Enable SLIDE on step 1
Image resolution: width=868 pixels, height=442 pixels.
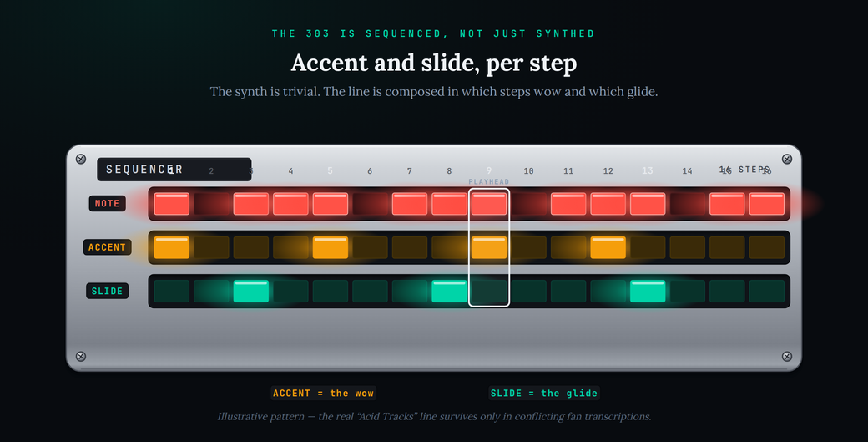click(172, 292)
